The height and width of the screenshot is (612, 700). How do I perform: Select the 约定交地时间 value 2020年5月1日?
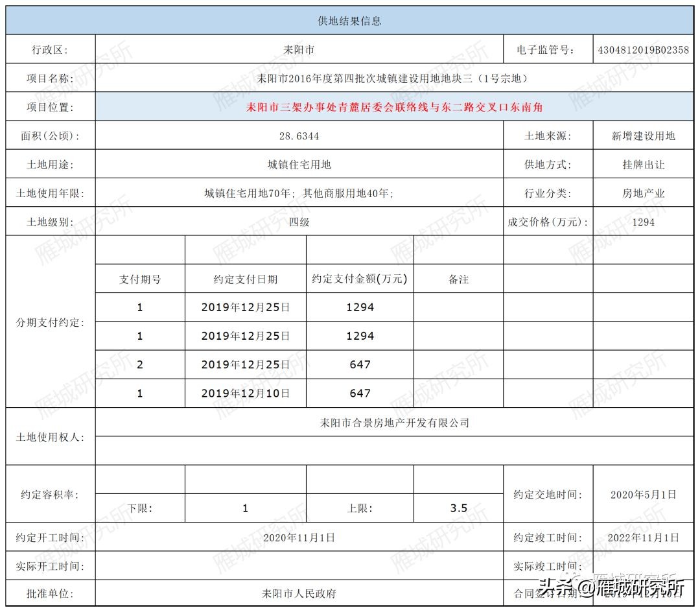[646, 494]
